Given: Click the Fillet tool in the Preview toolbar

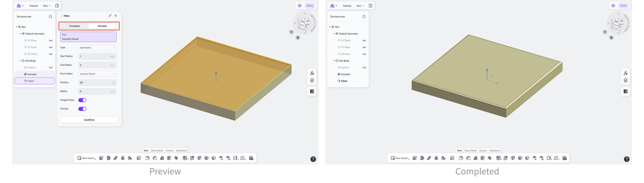Looking at the screenshot, I should click(x=147, y=158).
